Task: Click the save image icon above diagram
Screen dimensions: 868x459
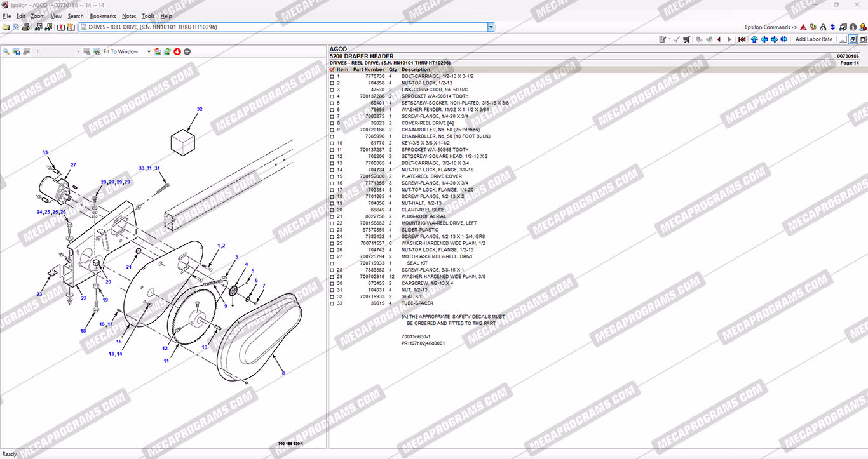Action: coord(17,51)
